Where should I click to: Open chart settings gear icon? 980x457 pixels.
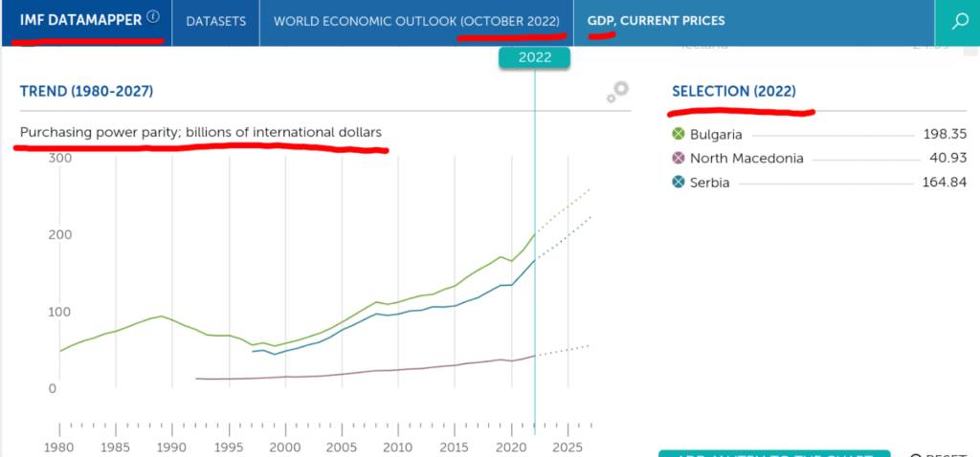point(618,92)
